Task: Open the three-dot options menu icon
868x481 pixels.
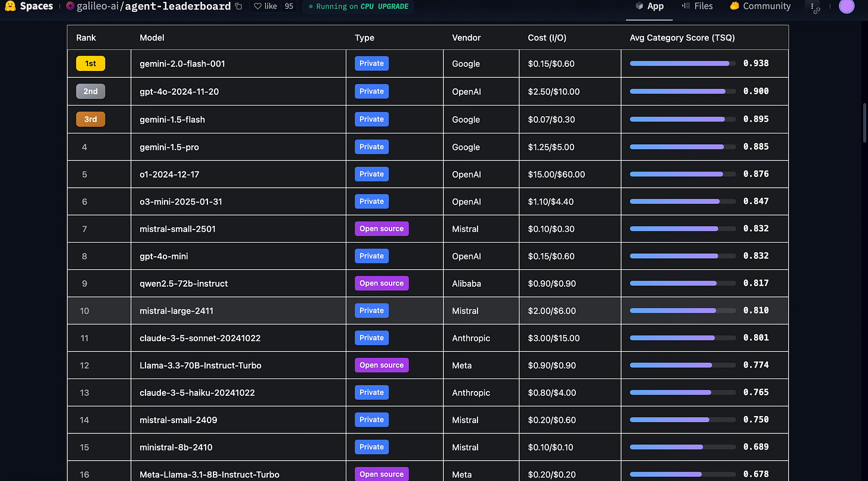Action: [813, 7]
